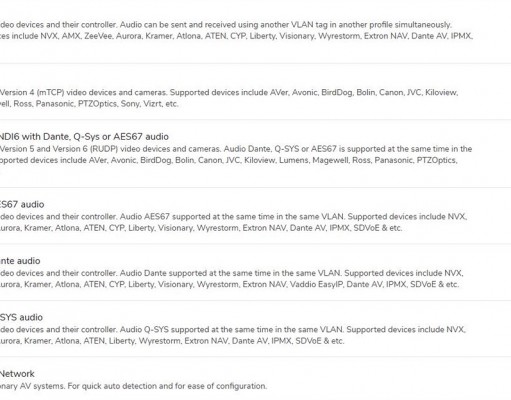The height and width of the screenshot is (400, 511).
Task: Click the line starting Aurora, Kramer, Atlona, ATEN, Liberty
Action: 172,341
